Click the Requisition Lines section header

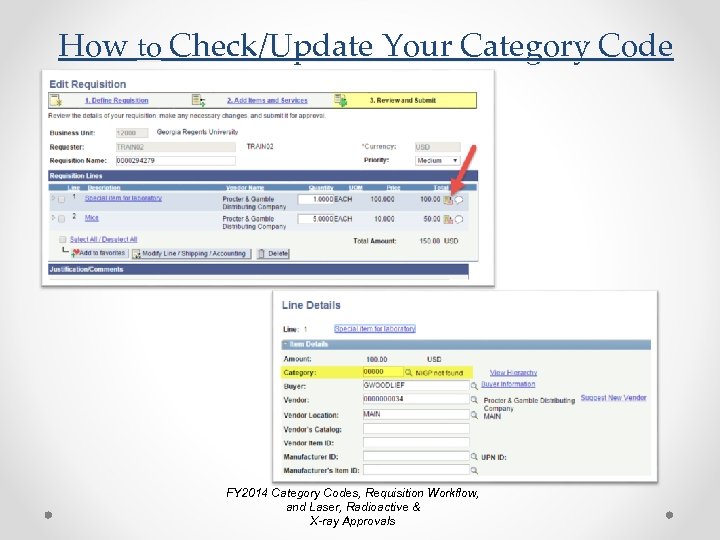[x=263, y=176]
